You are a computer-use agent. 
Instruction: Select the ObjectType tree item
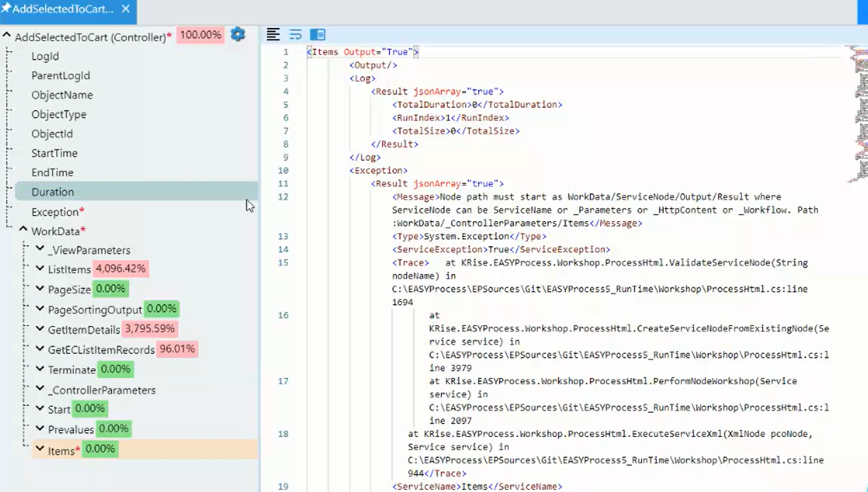[59, 114]
